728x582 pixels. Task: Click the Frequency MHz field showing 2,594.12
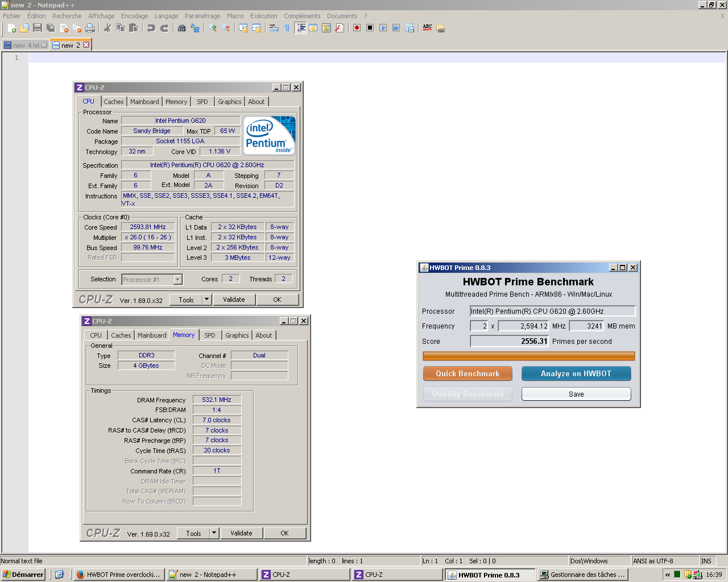[524, 326]
